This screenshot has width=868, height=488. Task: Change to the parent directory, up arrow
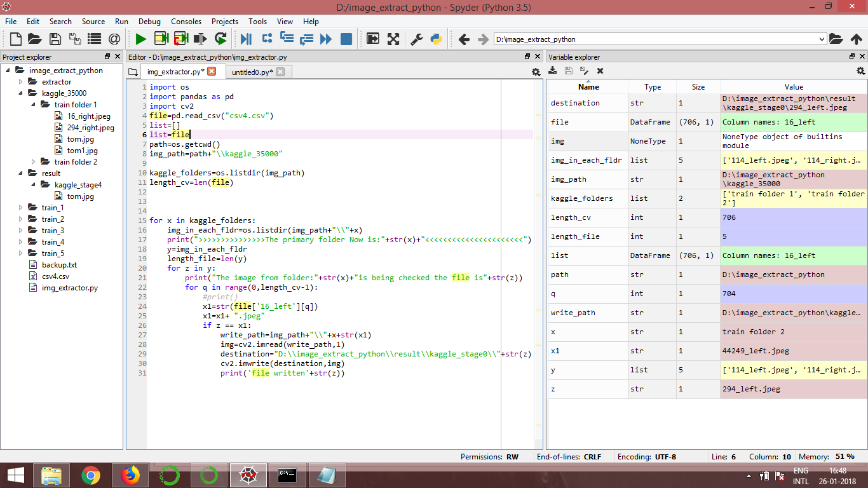[856, 39]
